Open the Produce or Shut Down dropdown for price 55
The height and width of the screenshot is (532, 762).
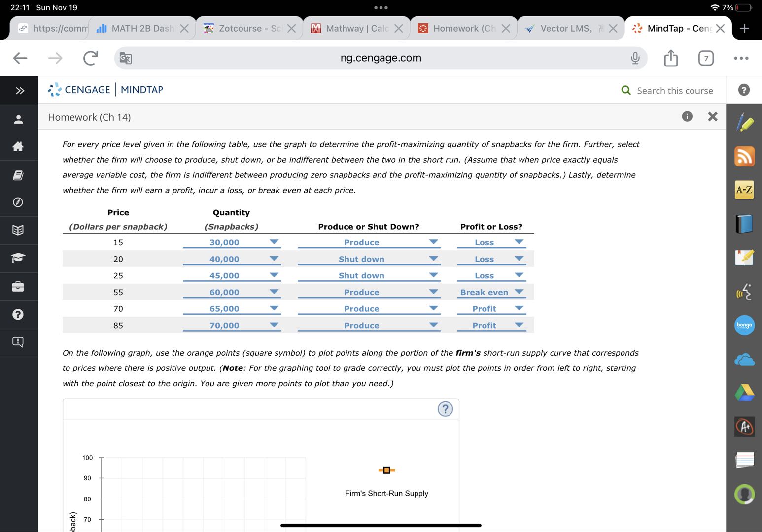click(x=433, y=292)
